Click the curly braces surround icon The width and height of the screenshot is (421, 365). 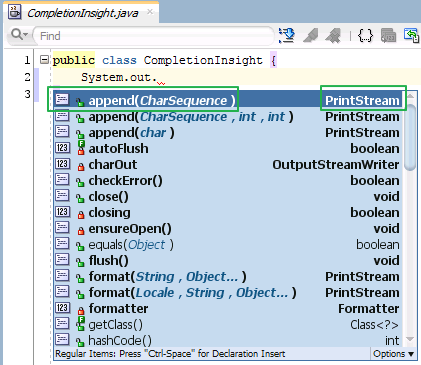coord(365,35)
